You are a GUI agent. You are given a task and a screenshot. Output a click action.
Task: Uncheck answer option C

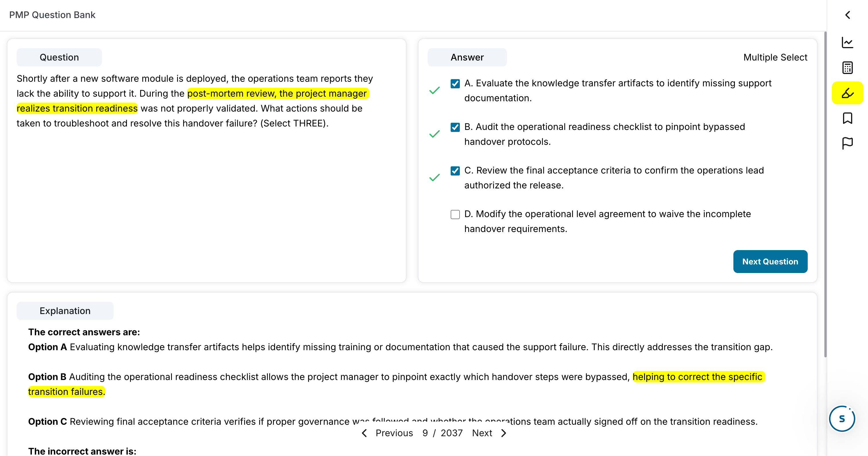(455, 171)
